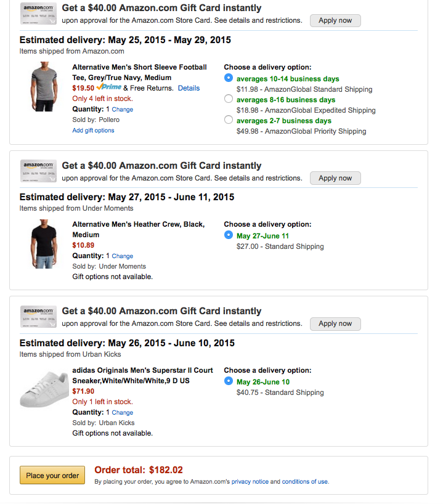Select May 26-June 10 Standard Shipping radio
The height and width of the screenshot is (504, 443).
229,381
